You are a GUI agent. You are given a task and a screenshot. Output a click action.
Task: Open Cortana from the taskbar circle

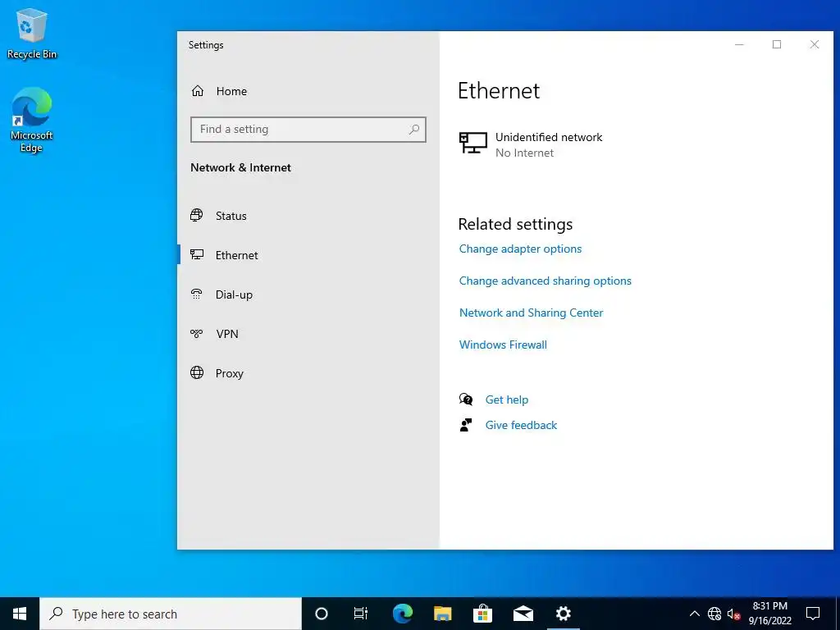click(321, 614)
